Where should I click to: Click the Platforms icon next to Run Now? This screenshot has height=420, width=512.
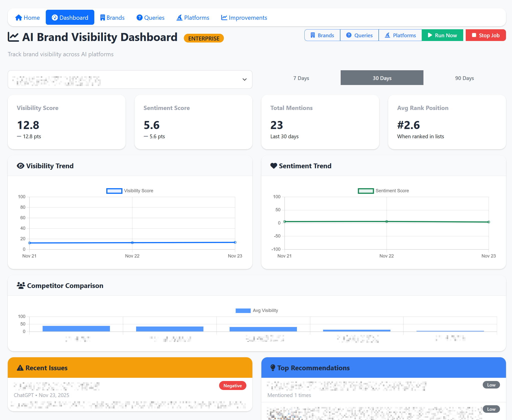coord(387,35)
